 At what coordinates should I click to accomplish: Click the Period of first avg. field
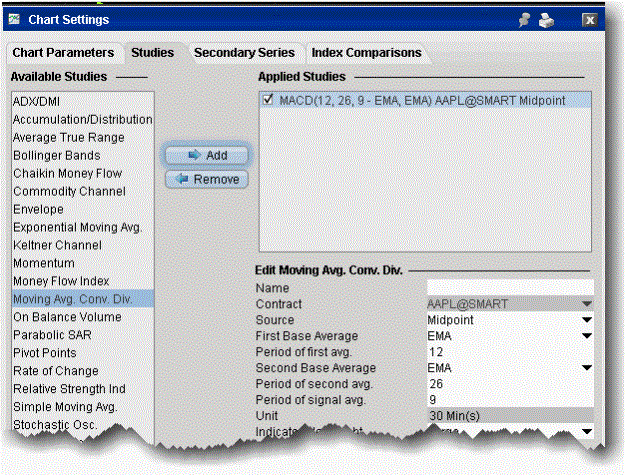coord(509,352)
